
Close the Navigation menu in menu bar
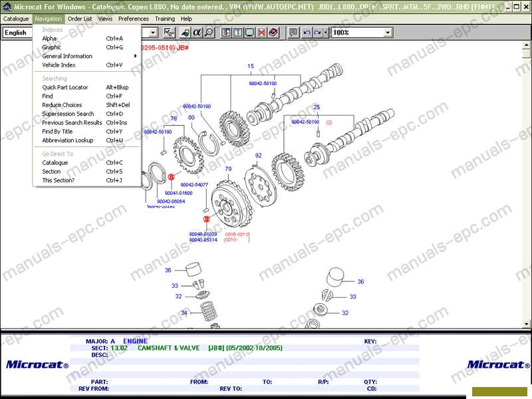pos(48,19)
